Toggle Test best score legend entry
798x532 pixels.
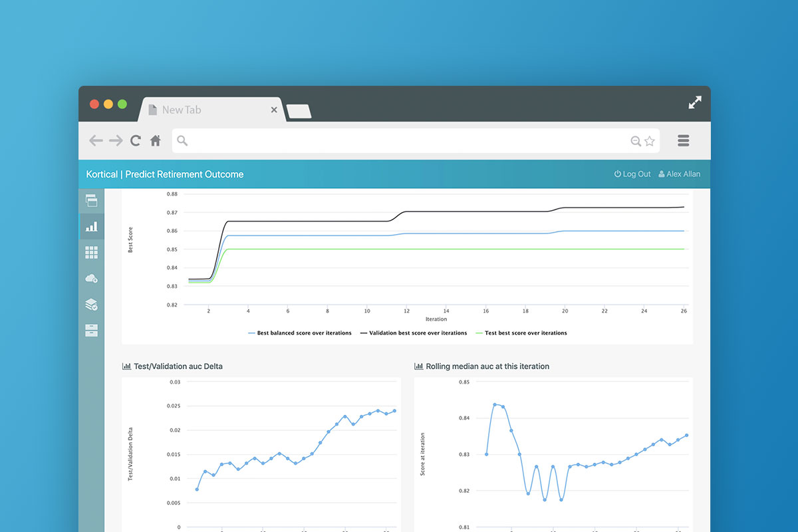click(521, 332)
